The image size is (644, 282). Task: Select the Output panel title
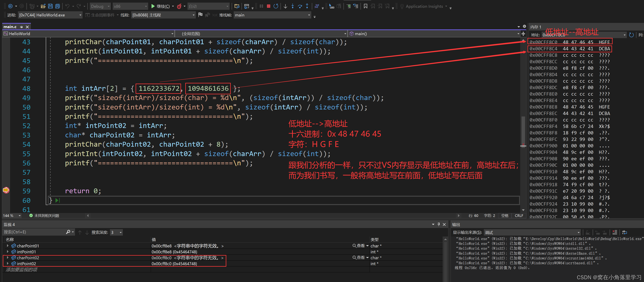[456, 224]
